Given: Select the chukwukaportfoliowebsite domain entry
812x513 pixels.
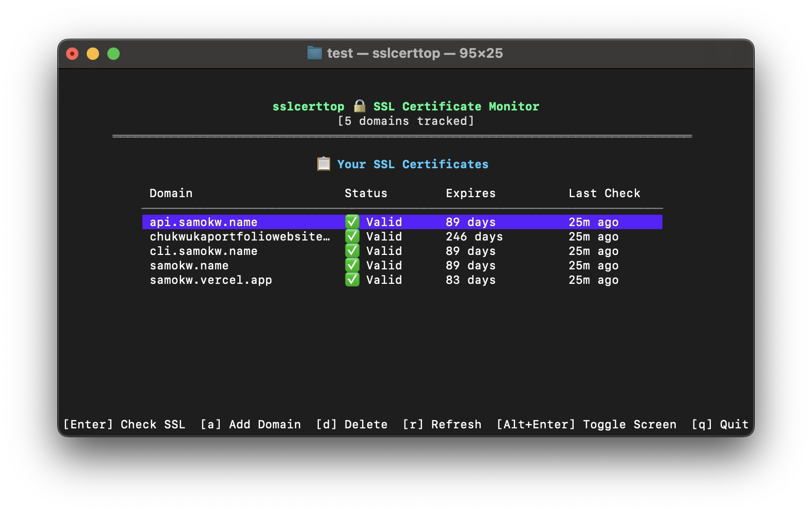Looking at the screenshot, I should coord(239,236).
